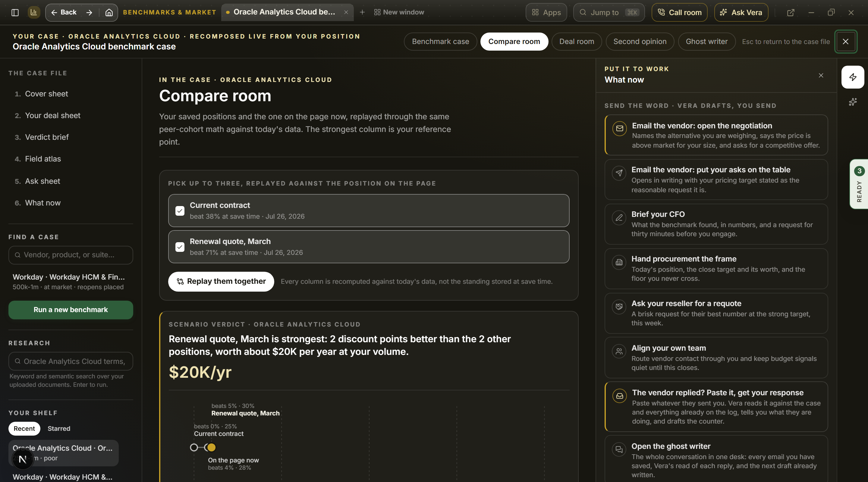Uncheck the Current contract checkbox
This screenshot has height=482, width=868.
pyautogui.click(x=180, y=211)
